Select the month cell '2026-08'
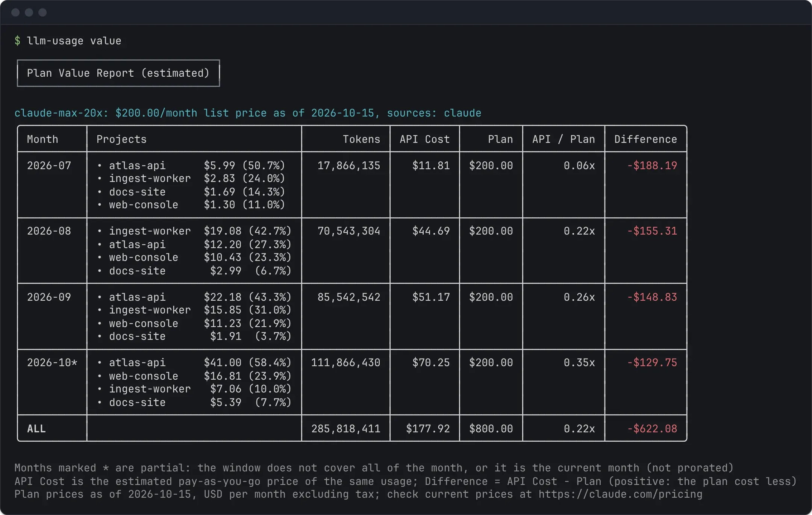 (49, 231)
